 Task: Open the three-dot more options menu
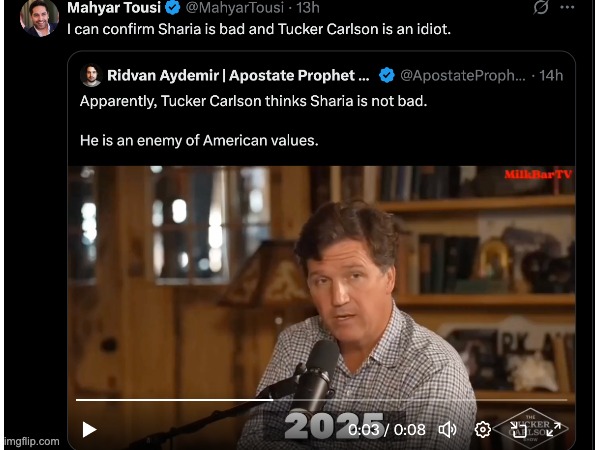(567, 7)
